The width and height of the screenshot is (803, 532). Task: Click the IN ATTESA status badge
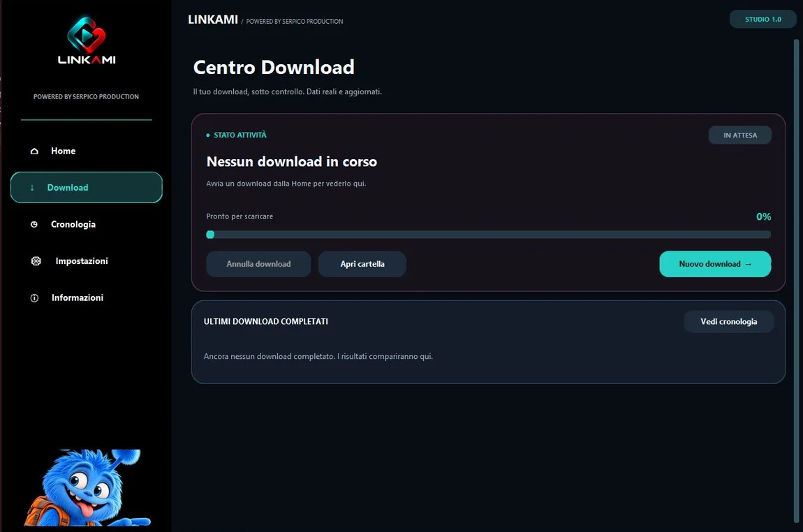click(740, 135)
